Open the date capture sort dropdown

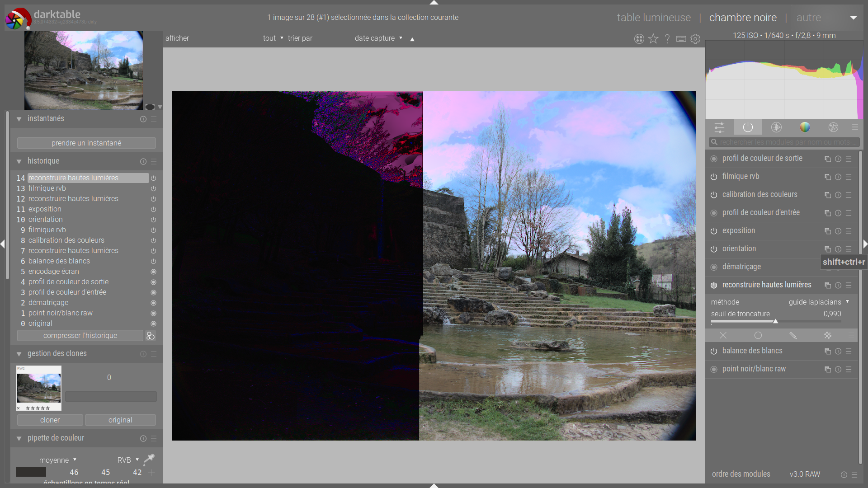click(378, 38)
